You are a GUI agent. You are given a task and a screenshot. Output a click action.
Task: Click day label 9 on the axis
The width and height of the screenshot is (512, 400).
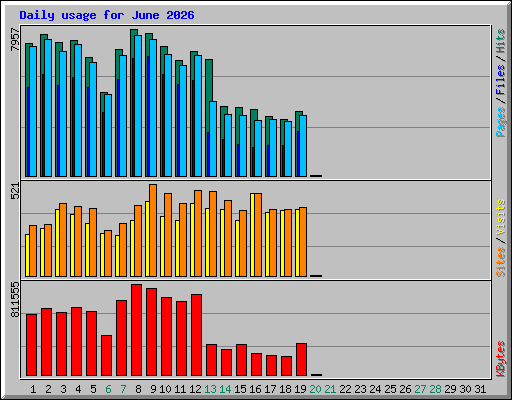click(153, 389)
